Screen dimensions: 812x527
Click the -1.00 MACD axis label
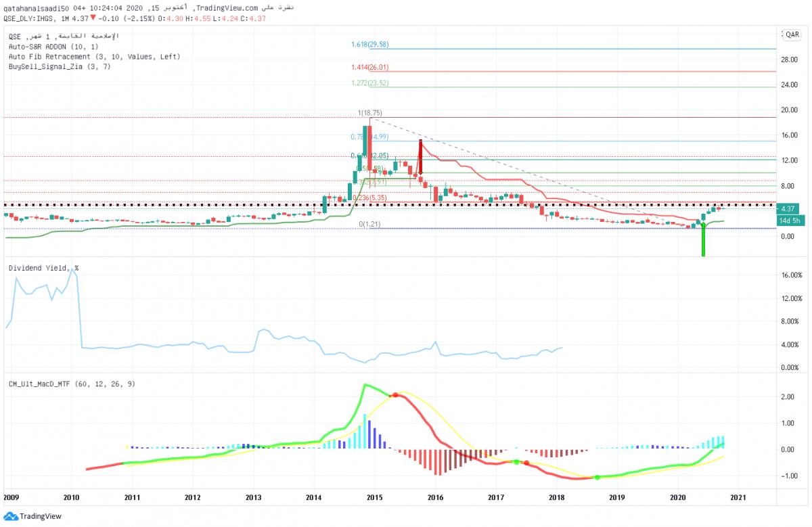pos(788,476)
